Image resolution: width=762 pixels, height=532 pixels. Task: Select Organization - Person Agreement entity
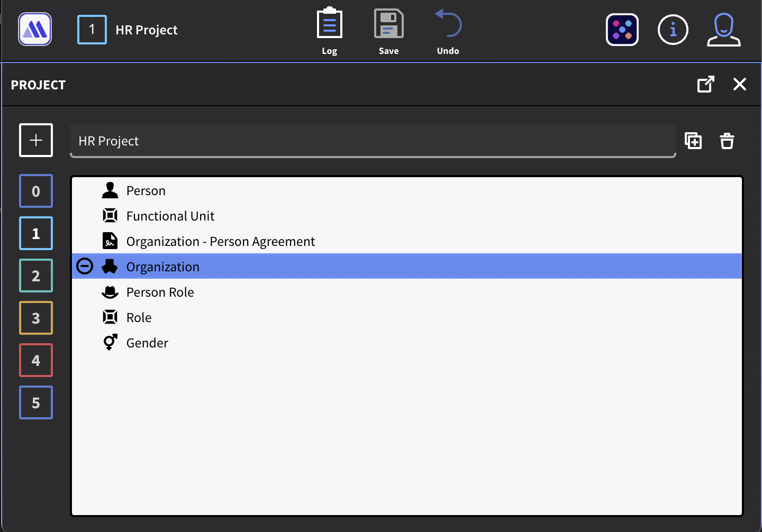click(x=220, y=242)
